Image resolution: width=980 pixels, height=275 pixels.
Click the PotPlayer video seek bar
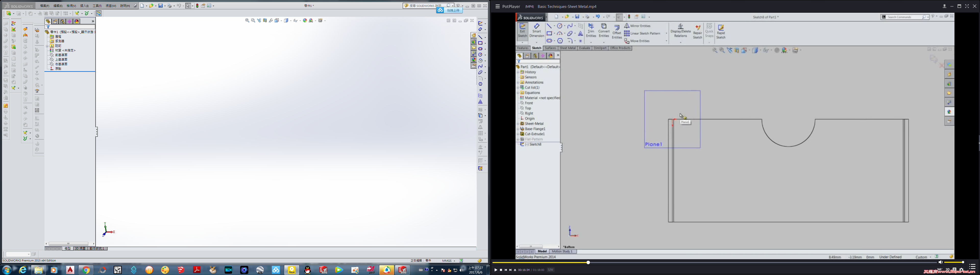point(723,263)
